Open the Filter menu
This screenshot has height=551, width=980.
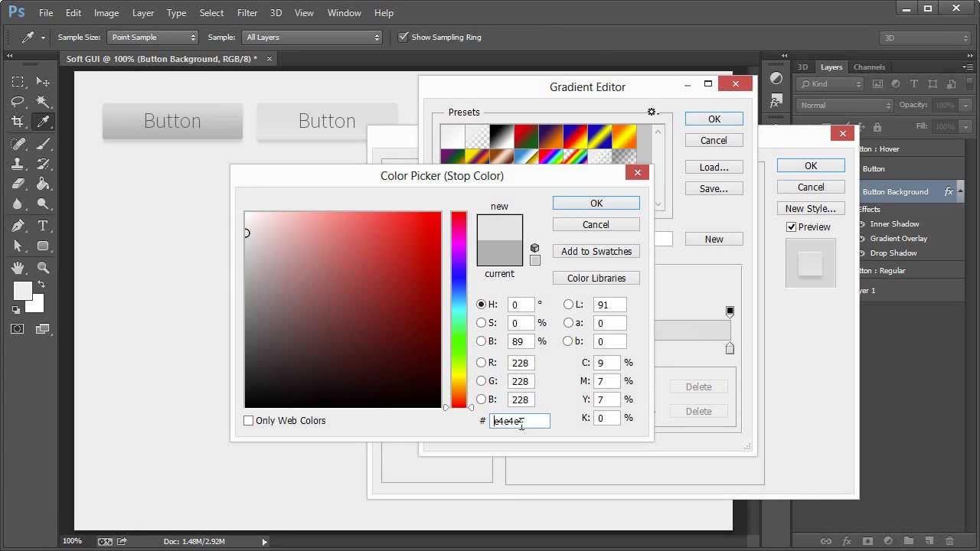[247, 13]
